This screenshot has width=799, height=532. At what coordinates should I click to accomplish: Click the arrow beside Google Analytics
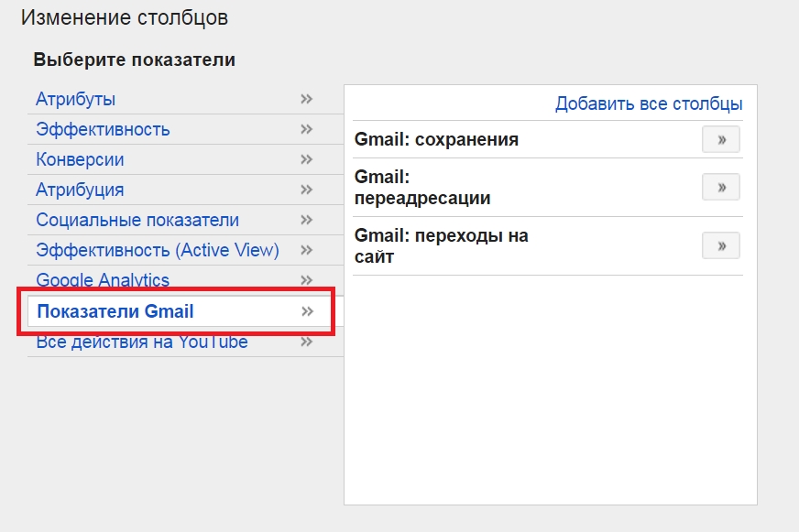coord(307,280)
